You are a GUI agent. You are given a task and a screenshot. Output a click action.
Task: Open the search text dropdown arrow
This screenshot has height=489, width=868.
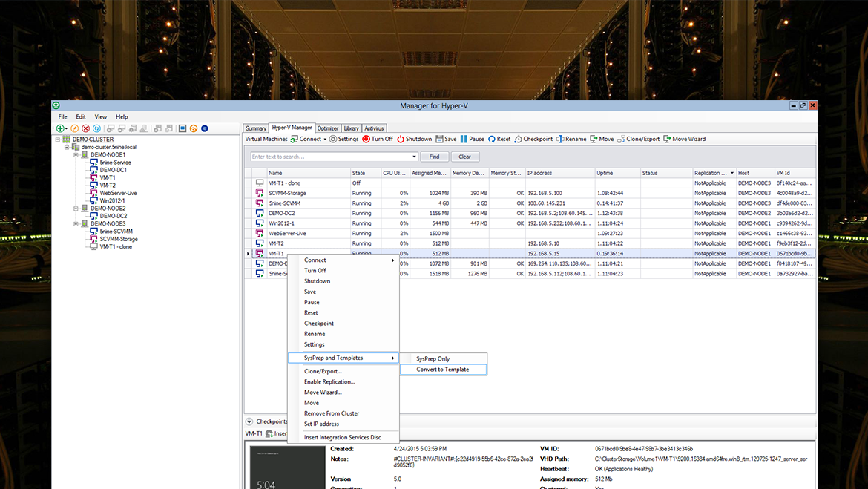pos(414,157)
